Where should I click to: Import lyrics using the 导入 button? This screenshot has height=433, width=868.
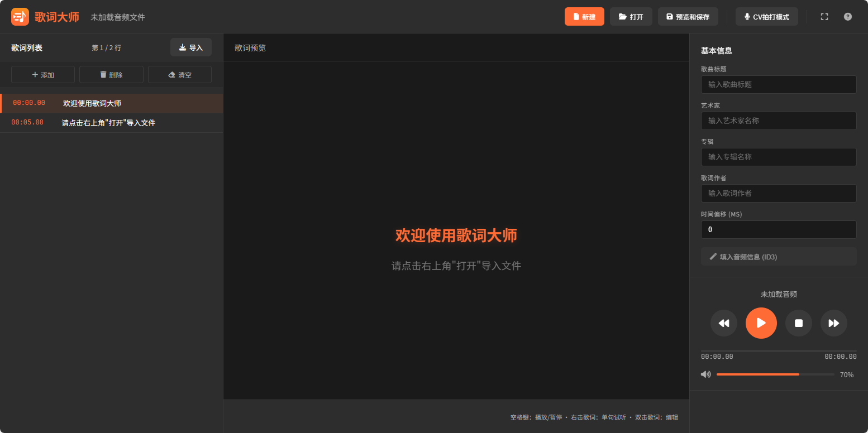coord(191,47)
